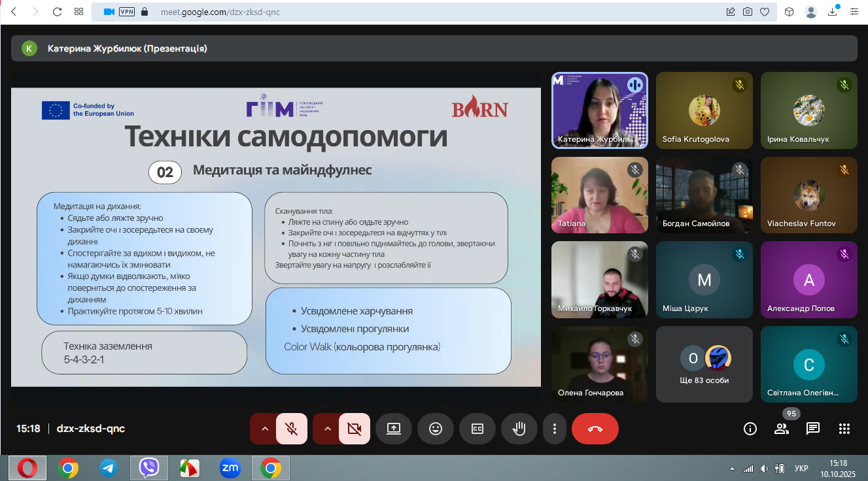The width and height of the screenshot is (868, 481).
Task: Open the chat panel icon
Action: tap(813, 429)
